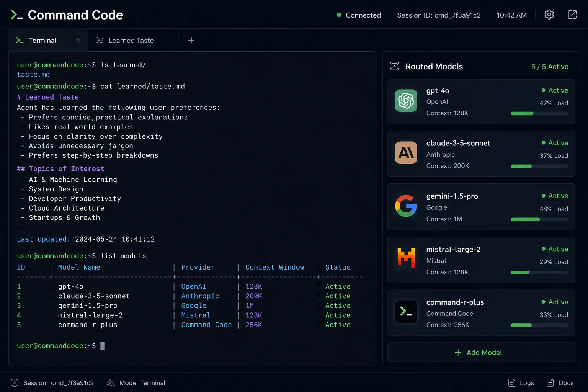Viewport: 588px width, 392px height.
Task: Click the Connected status indicator
Action: pyautogui.click(x=359, y=15)
